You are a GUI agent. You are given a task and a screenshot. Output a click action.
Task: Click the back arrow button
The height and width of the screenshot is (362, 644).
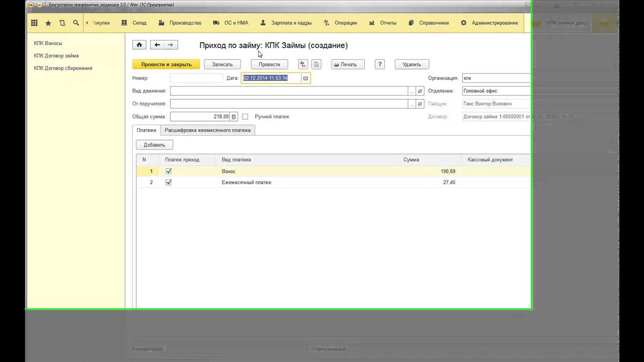[157, 45]
